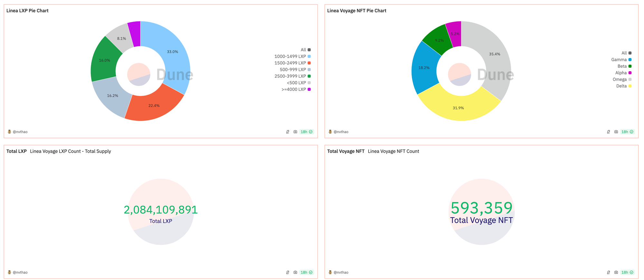The image size is (644, 280).
Task: Click camera icon in Linea Voyage NFT Pie Chart panel
Action: (616, 132)
